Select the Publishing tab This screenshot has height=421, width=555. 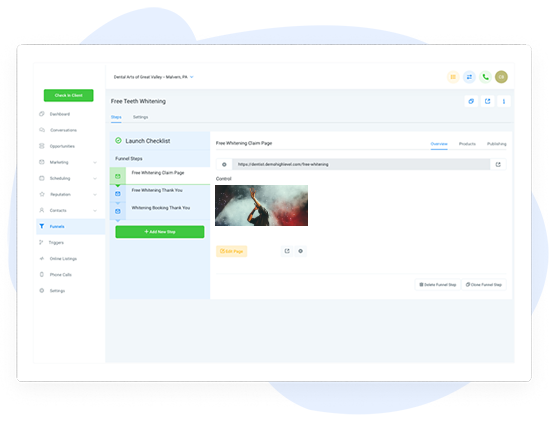tap(497, 144)
